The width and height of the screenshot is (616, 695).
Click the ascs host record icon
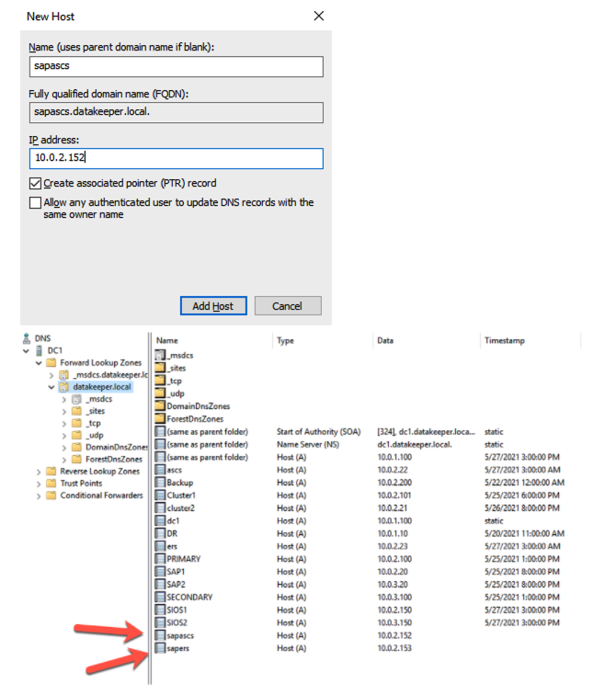(x=160, y=470)
